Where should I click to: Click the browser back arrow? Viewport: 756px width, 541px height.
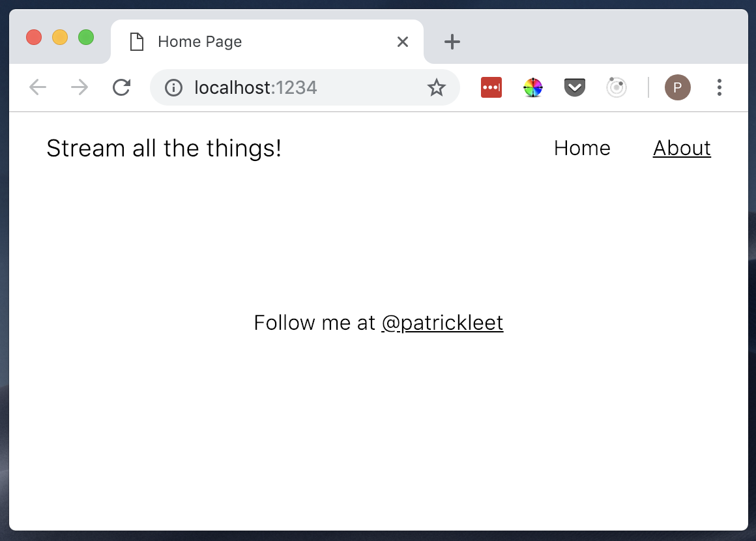(38, 87)
